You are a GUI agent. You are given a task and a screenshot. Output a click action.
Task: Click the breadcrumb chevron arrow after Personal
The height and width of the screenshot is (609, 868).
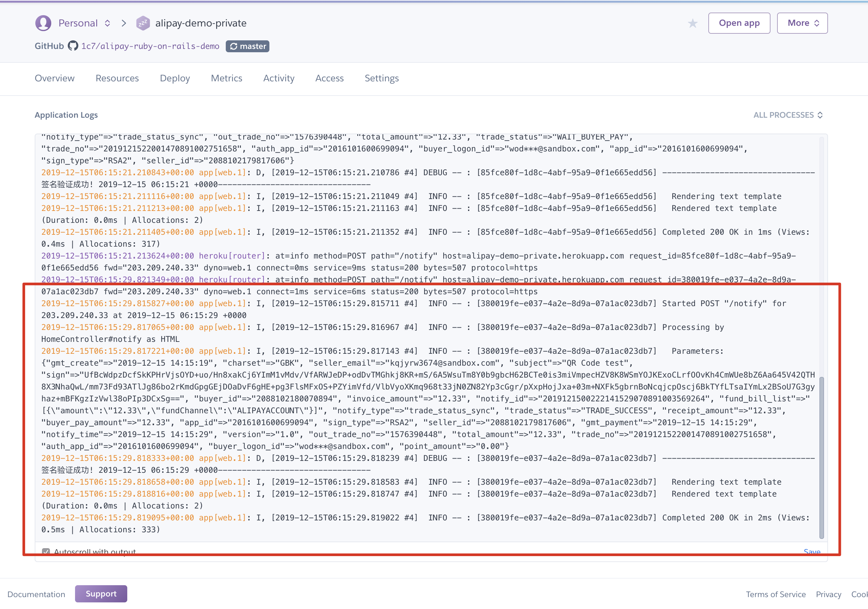click(124, 23)
